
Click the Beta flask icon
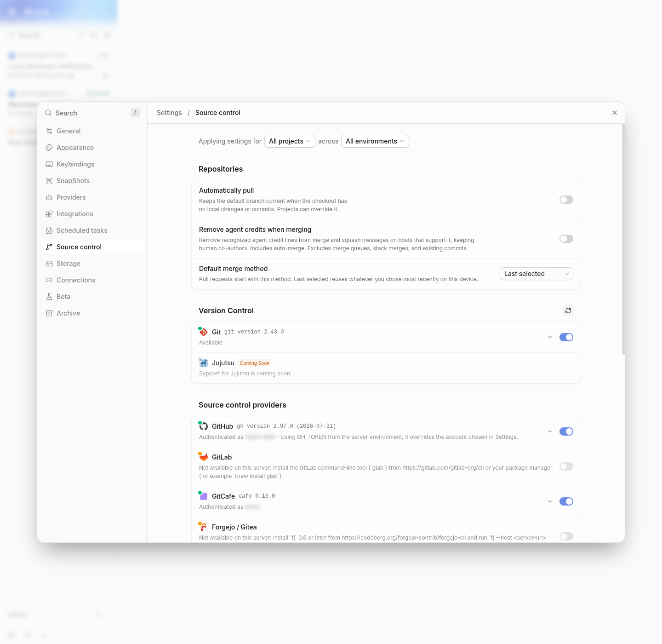point(49,297)
